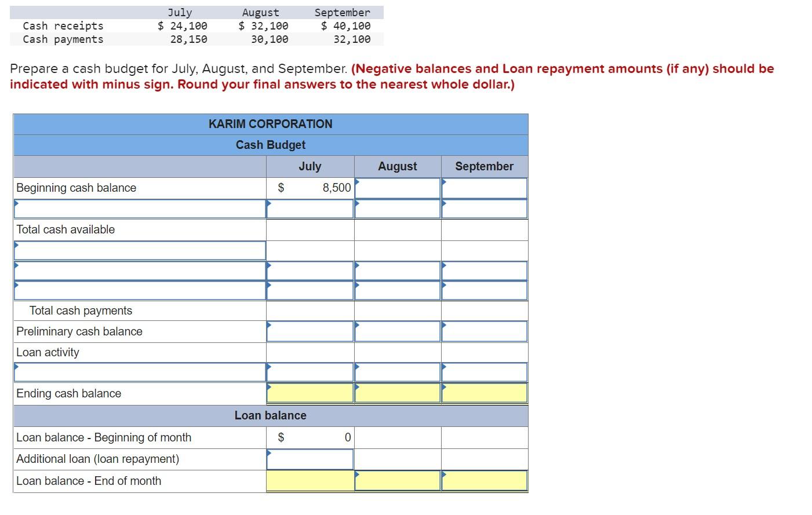The image size is (812, 515).
Task: Select August Loan balance - End of month cell
Action: point(398,481)
